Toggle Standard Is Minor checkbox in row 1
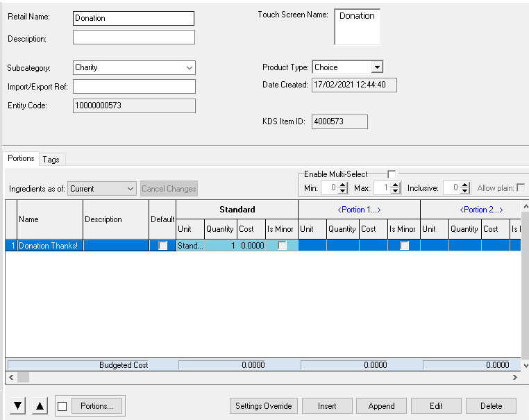 tap(283, 246)
